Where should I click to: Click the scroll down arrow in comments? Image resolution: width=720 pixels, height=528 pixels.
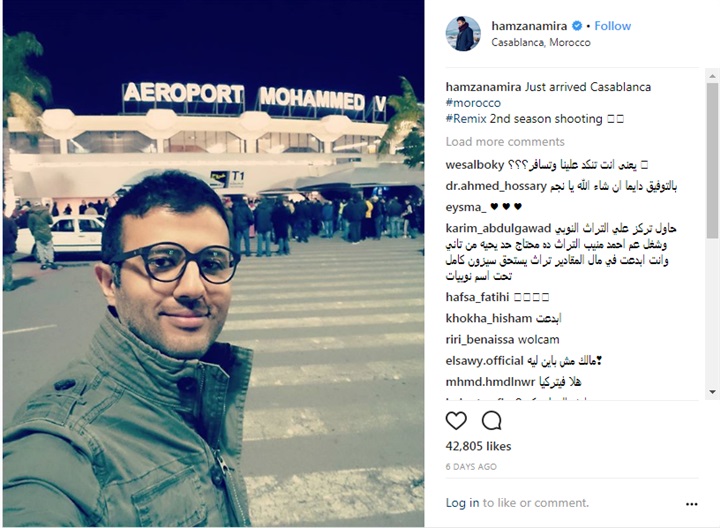click(x=712, y=392)
